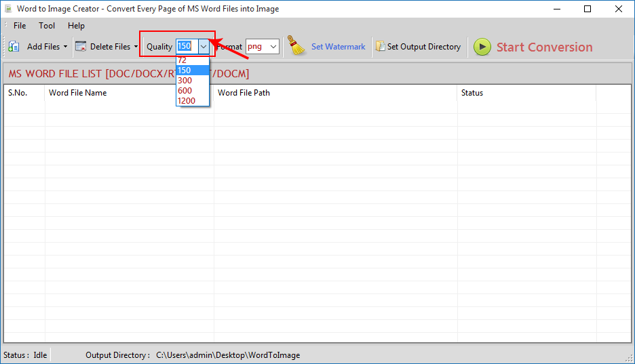Click Start Conversion text
The width and height of the screenshot is (635, 364).
point(544,47)
